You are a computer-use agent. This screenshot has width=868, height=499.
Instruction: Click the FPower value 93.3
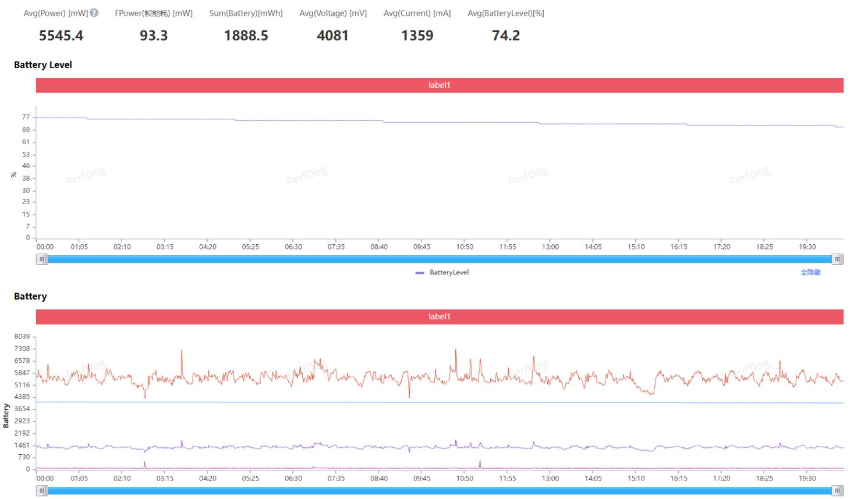[154, 36]
